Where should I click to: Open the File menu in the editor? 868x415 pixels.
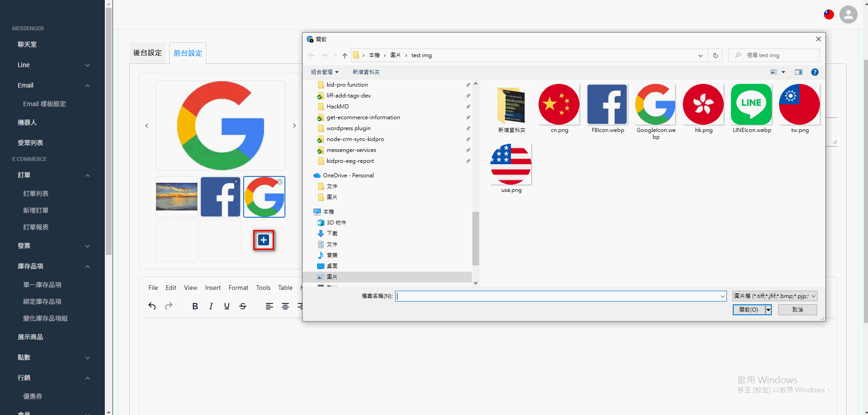(153, 288)
